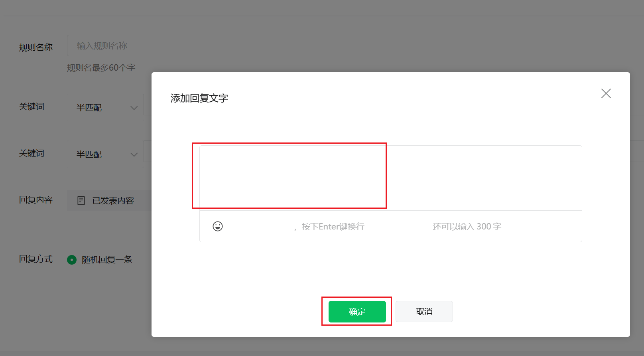Click the 输入规则名称 input field
644x356 pixels.
[355, 45]
